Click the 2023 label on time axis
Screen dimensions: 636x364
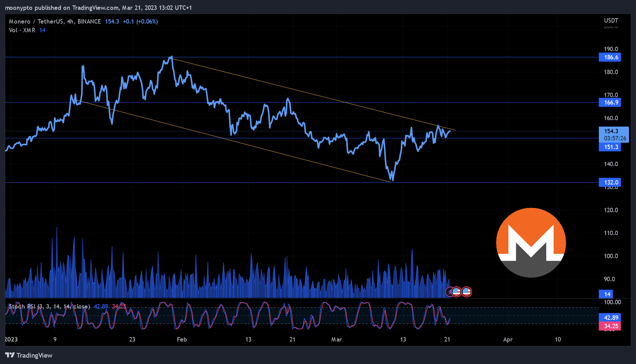click(x=11, y=339)
